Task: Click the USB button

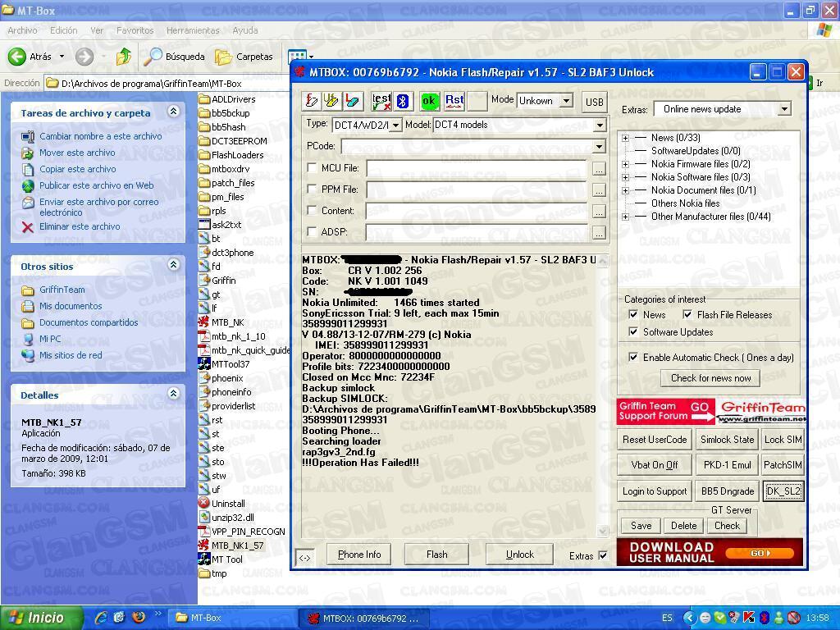Action: pyautogui.click(x=594, y=102)
